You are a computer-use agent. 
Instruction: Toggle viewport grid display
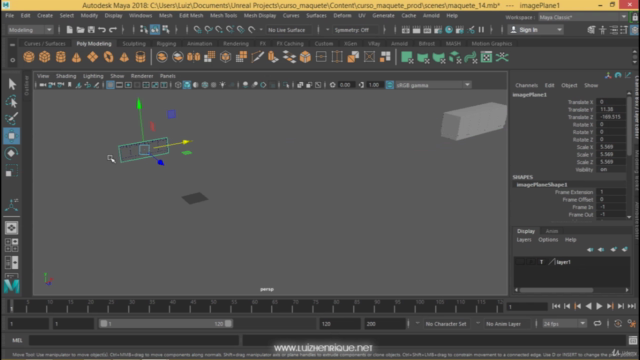pos(110,85)
